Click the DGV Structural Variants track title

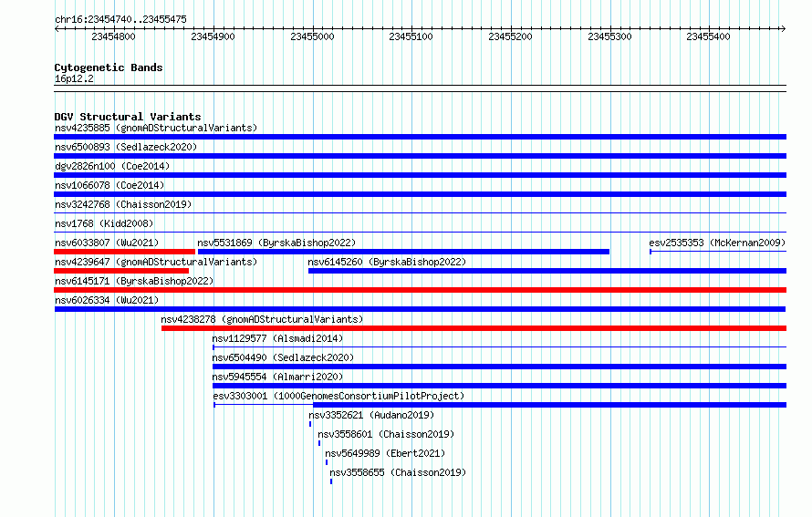pos(128,117)
